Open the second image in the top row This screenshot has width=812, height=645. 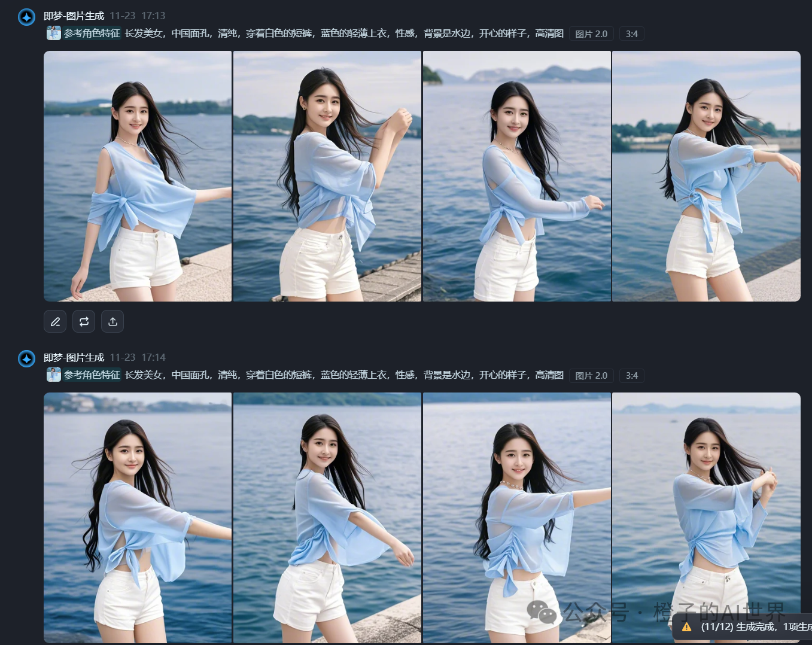(327, 176)
